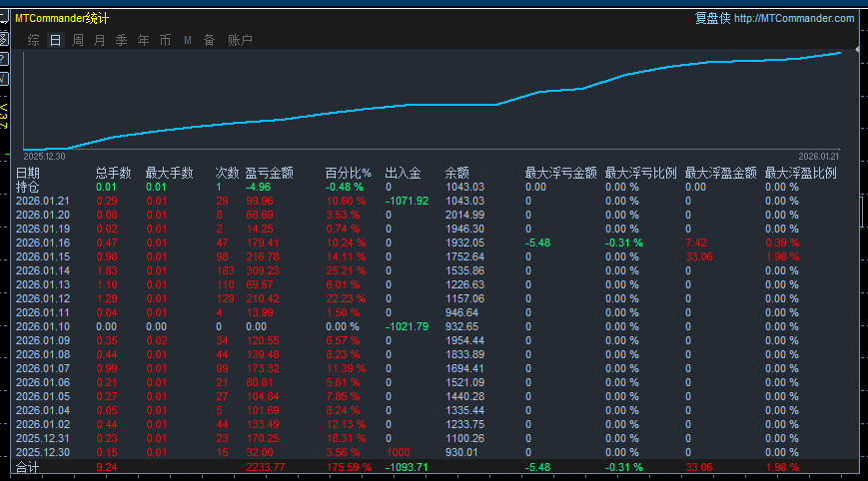Select the 2025.12.31 row date
868x481 pixels.
click(43, 438)
